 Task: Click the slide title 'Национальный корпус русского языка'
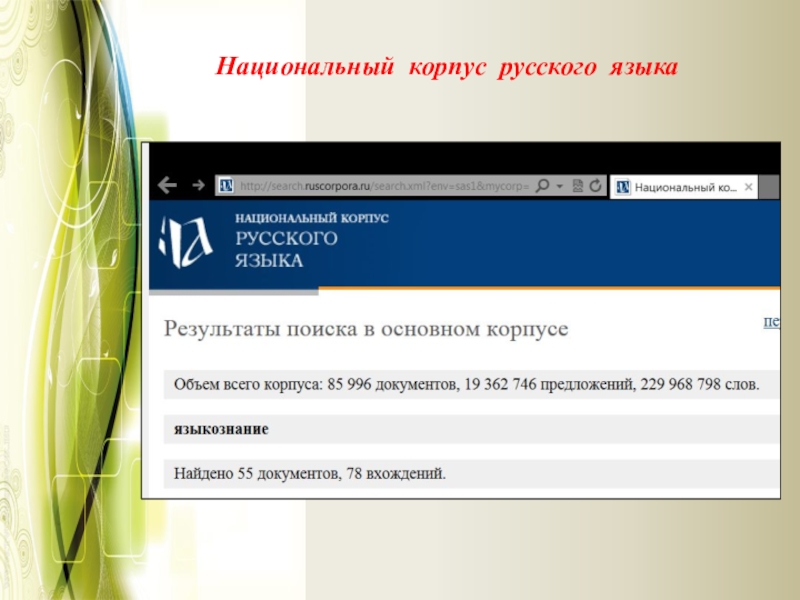pyautogui.click(x=446, y=67)
